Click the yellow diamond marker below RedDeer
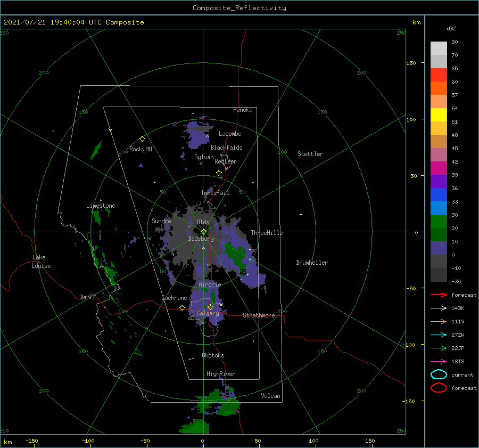479x448 pixels. [219, 173]
